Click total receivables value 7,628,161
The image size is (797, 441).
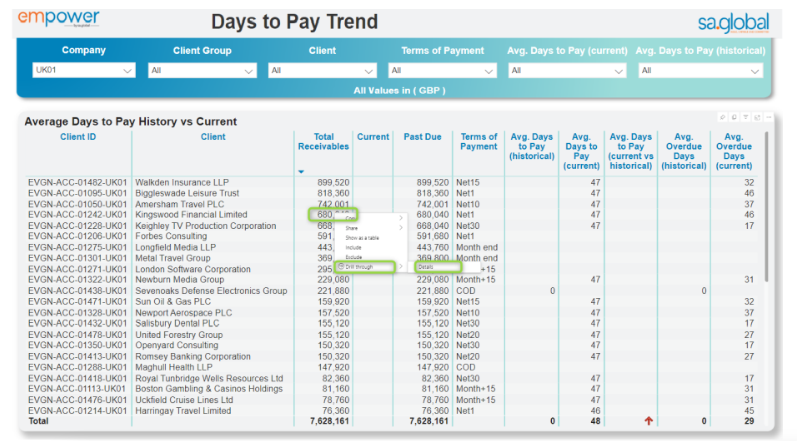coord(329,421)
